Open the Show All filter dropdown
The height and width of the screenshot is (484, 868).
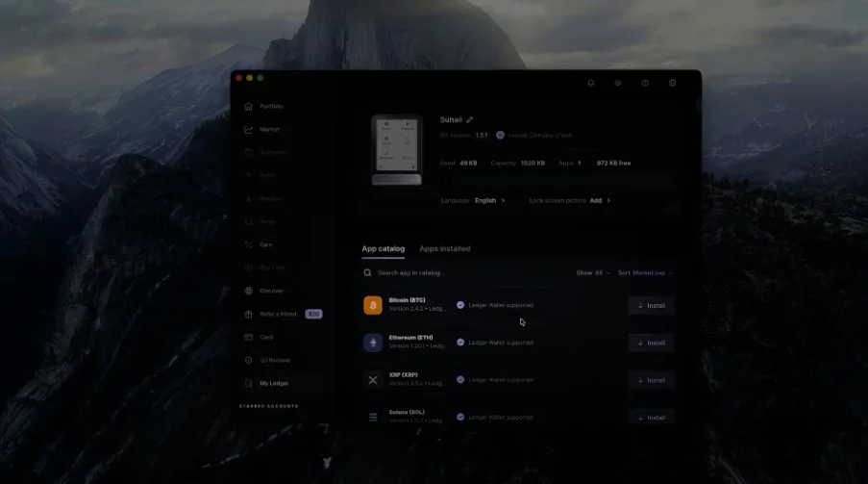click(593, 272)
